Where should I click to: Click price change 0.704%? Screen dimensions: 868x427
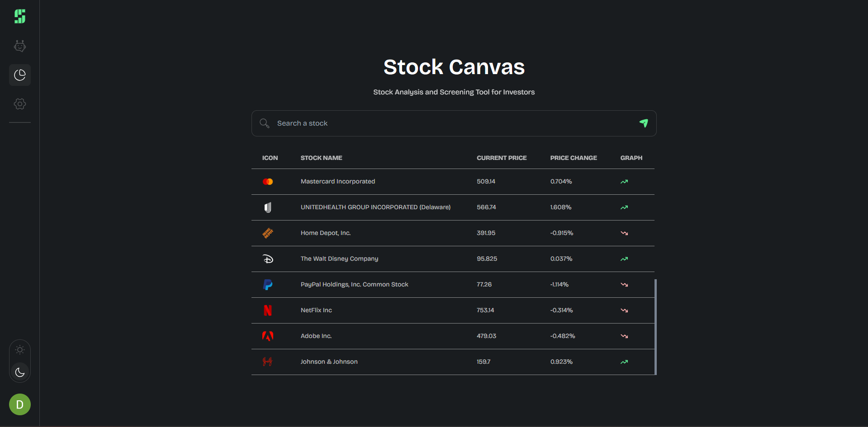coord(561,182)
